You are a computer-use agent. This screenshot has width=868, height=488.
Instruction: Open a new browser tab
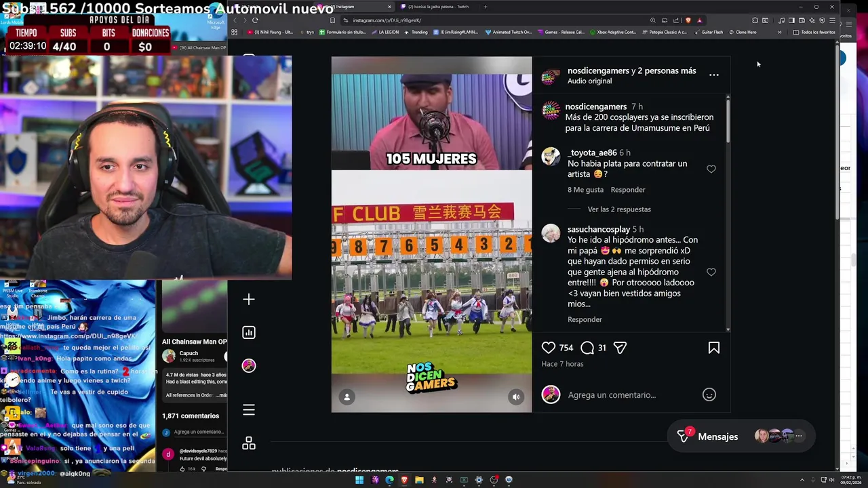pos(485,7)
